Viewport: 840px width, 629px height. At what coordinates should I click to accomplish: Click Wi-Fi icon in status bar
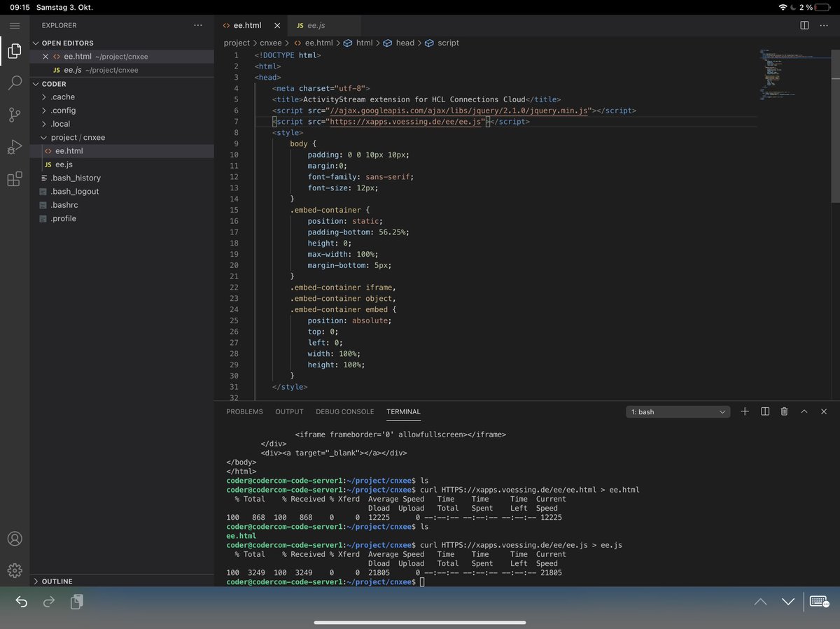pos(783,7)
